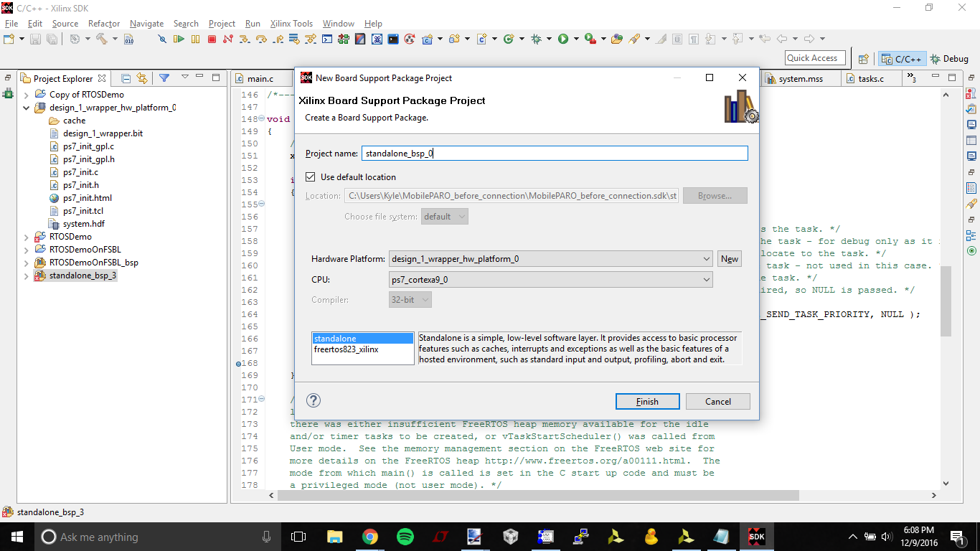Click the Xilinx SDK taskbar icon
Viewport: 980px width, 551px height.
click(757, 537)
